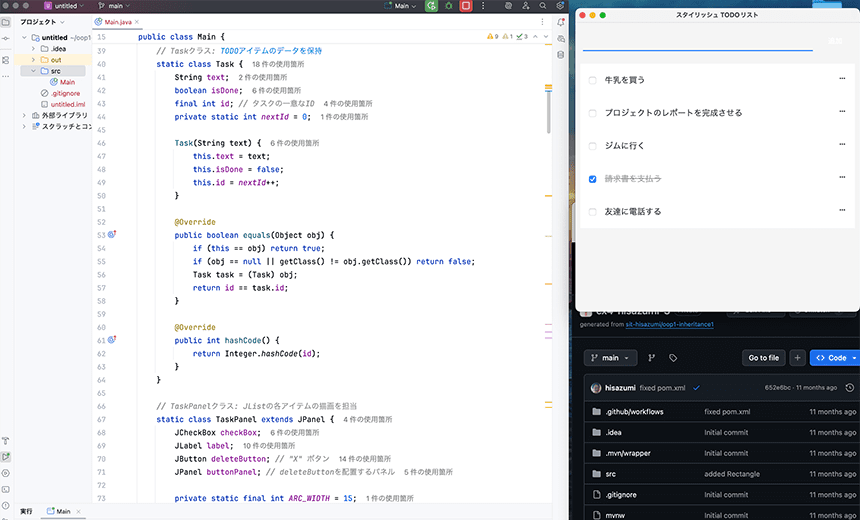Check the ジムに行く task checkbox
Viewport: 860px width, 520px height.
(x=593, y=145)
